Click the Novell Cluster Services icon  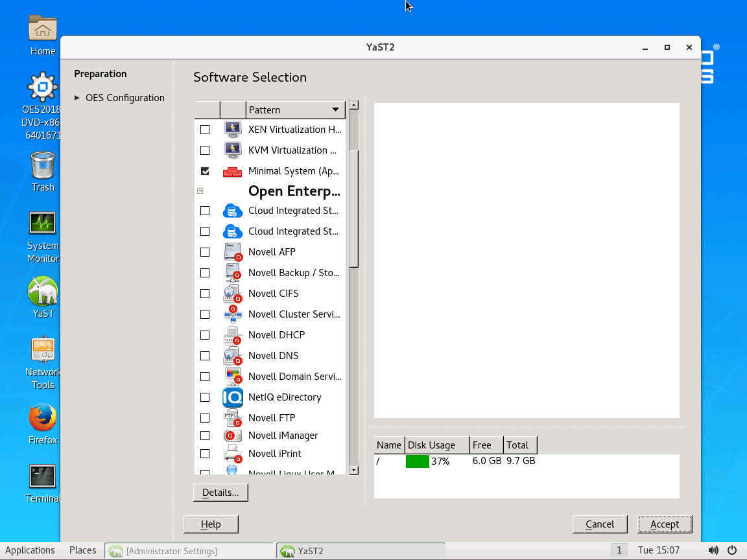point(233,314)
